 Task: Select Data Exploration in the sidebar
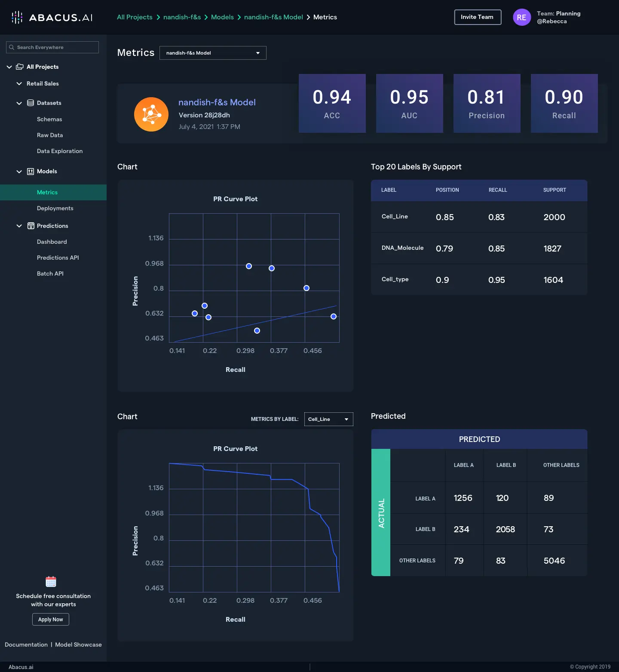pyautogui.click(x=60, y=151)
